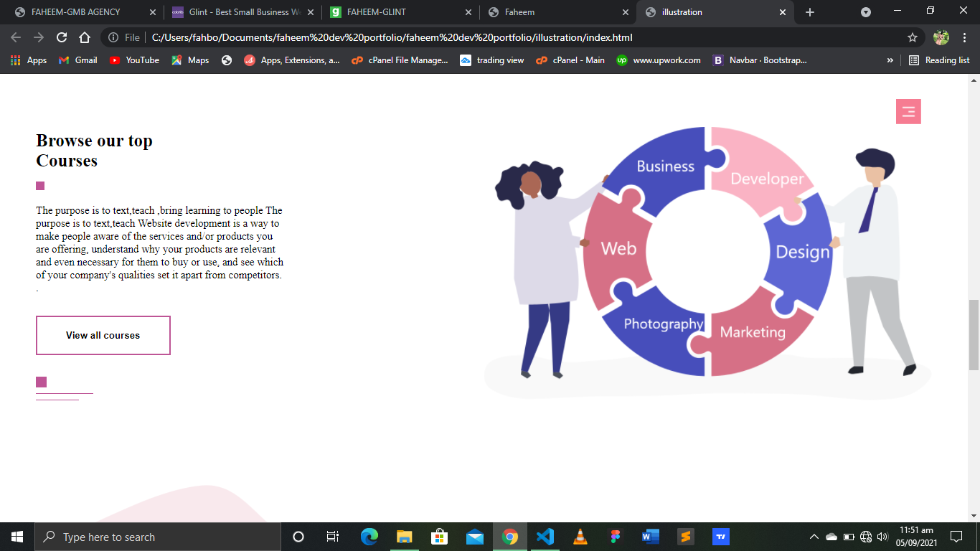Open the pink hamburger menu icon
The image size is (980, 551).
coord(908,111)
